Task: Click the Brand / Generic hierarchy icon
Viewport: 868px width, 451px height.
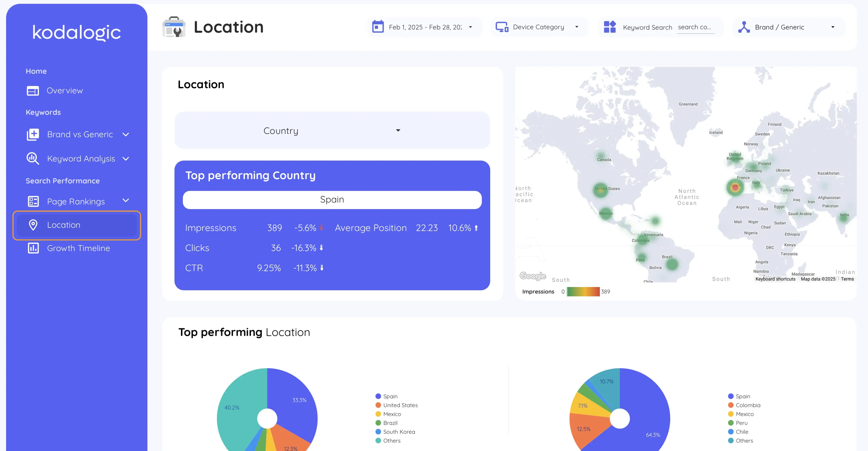Action: [x=744, y=27]
